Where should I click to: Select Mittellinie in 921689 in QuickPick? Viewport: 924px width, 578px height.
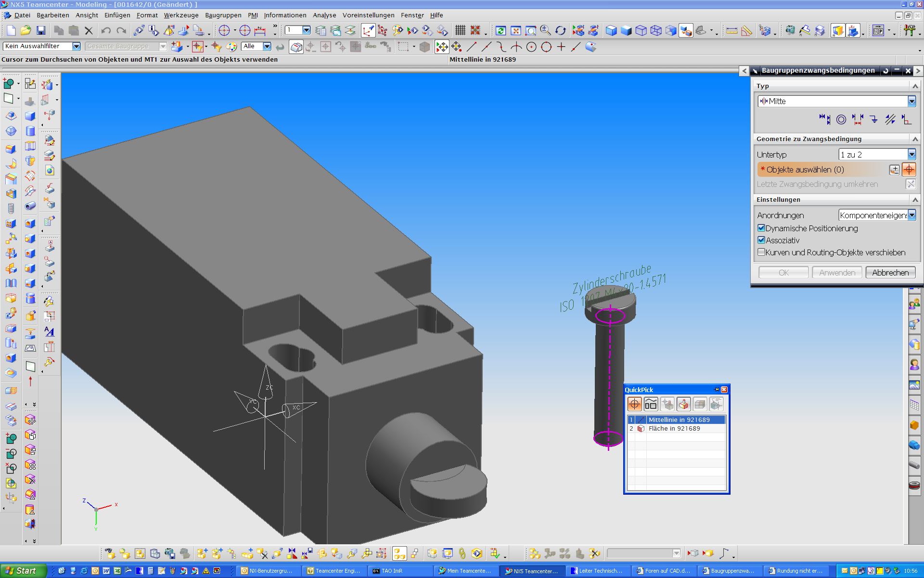coord(676,420)
